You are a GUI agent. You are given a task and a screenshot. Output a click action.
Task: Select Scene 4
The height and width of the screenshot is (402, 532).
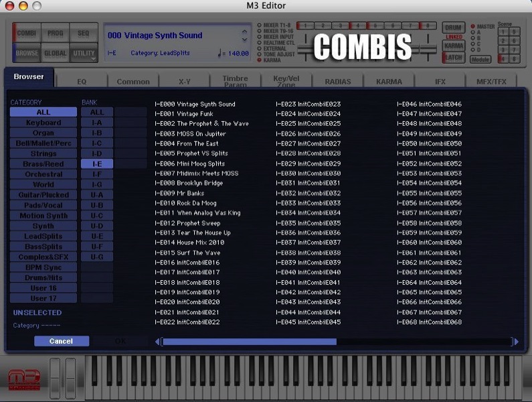pyautogui.click(x=503, y=59)
